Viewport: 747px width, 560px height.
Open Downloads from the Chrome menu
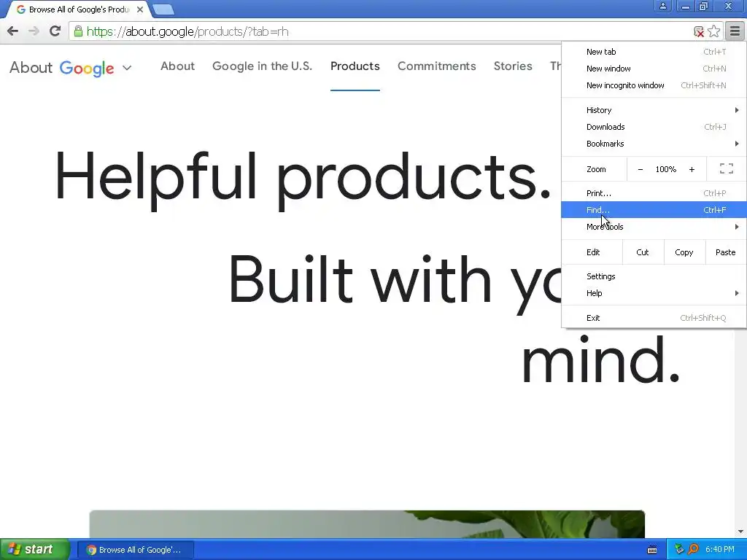pyautogui.click(x=654, y=127)
